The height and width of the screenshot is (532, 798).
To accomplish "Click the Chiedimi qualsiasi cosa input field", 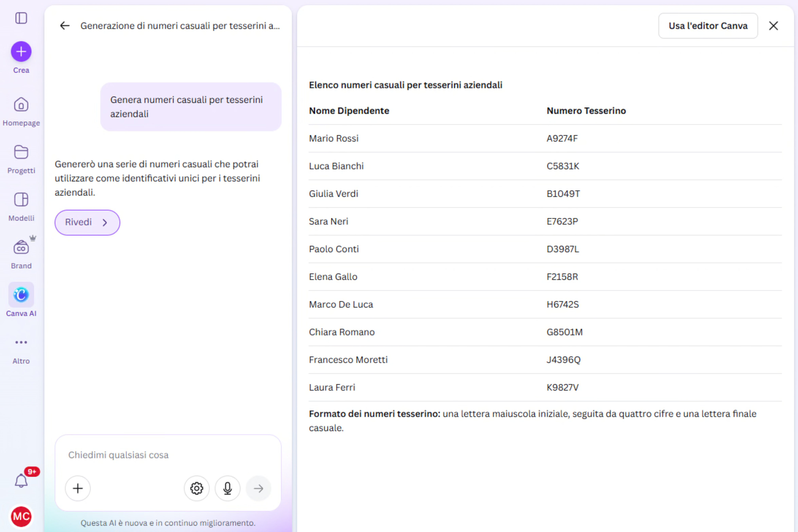I will (x=168, y=455).
